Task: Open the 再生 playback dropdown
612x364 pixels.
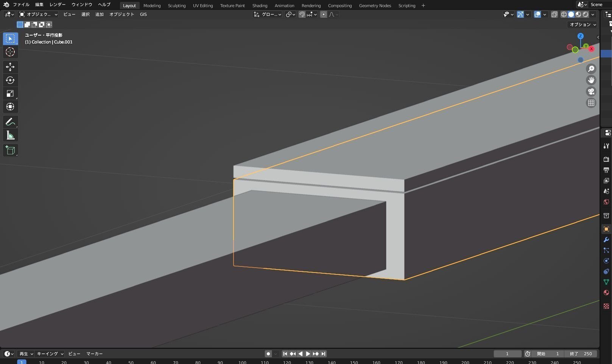Action: pyautogui.click(x=26, y=354)
